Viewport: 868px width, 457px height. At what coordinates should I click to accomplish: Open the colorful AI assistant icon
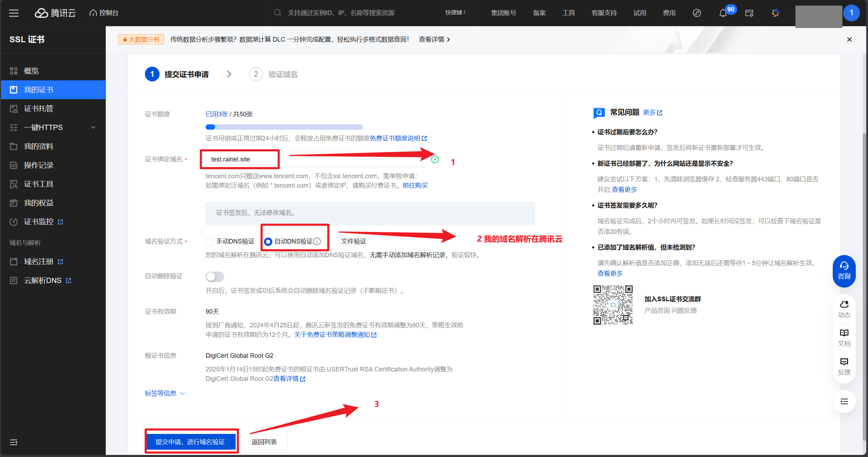tap(775, 13)
